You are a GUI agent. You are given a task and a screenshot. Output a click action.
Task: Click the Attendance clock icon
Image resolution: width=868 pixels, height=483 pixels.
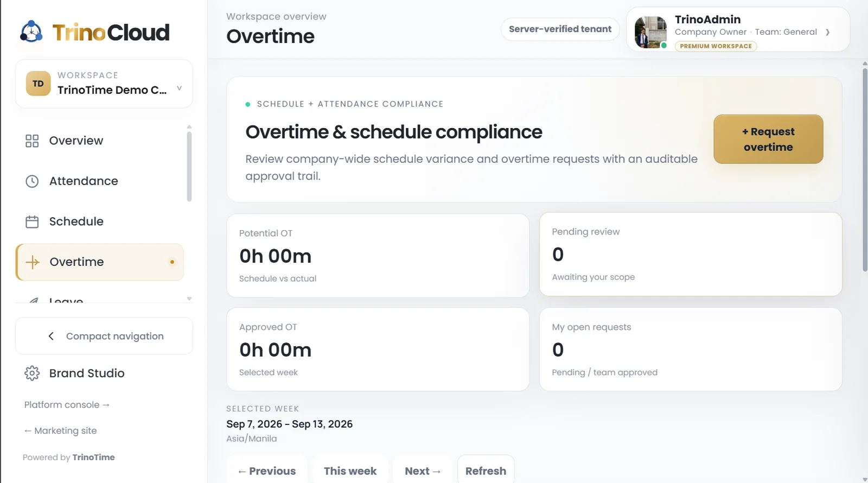32,181
